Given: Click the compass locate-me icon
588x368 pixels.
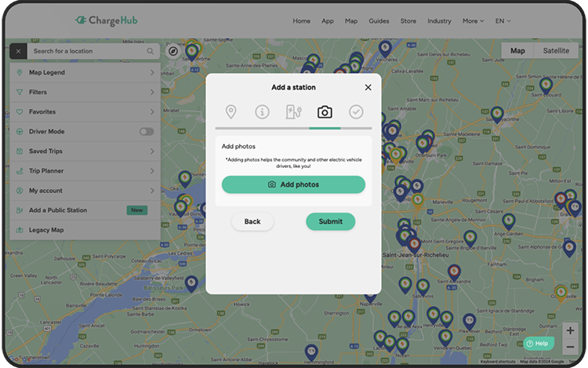Looking at the screenshot, I should pyautogui.click(x=173, y=51).
